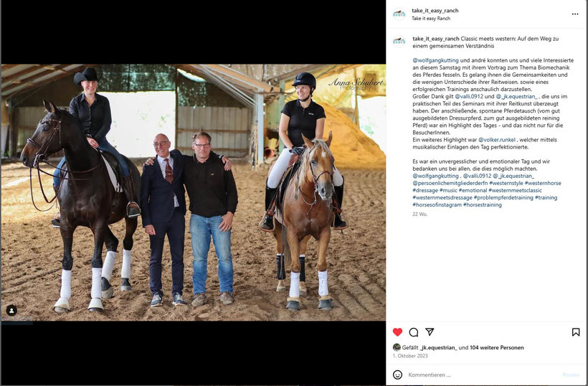Open comments via speech bubble icon
The height and width of the screenshot is (386, 588).
[x=414, y=332]
